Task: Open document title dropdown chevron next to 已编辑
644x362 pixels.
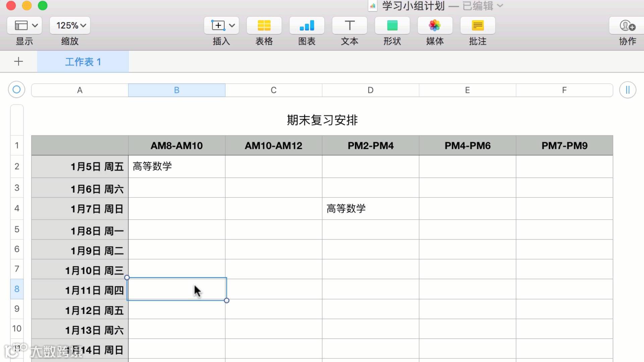Action: 500,6
